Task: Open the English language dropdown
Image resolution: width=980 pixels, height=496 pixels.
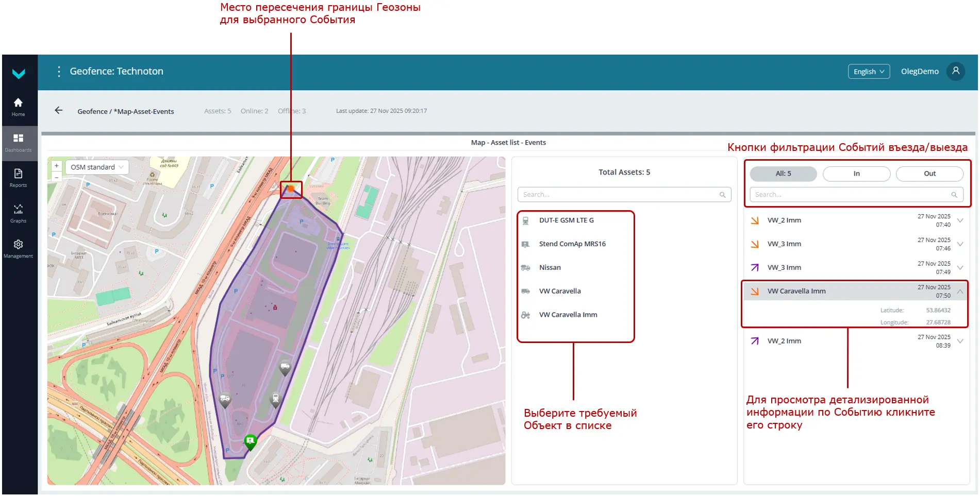Action: point(869,72)
